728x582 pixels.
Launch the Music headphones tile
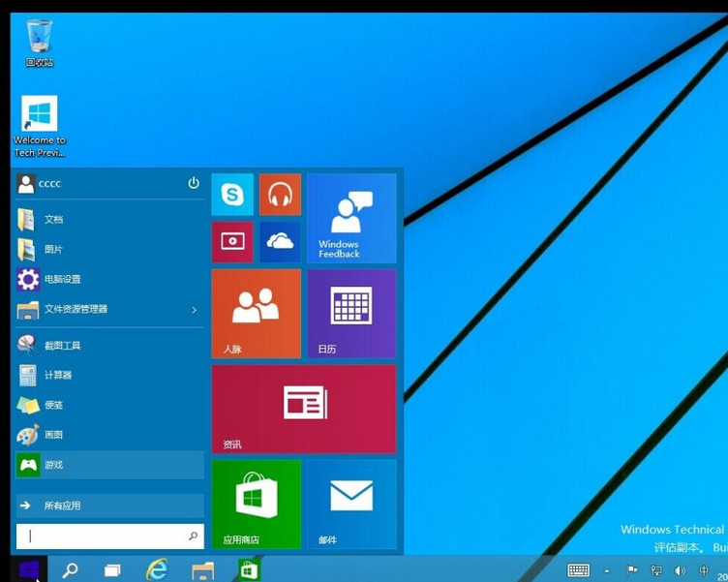tap(280, 195)
